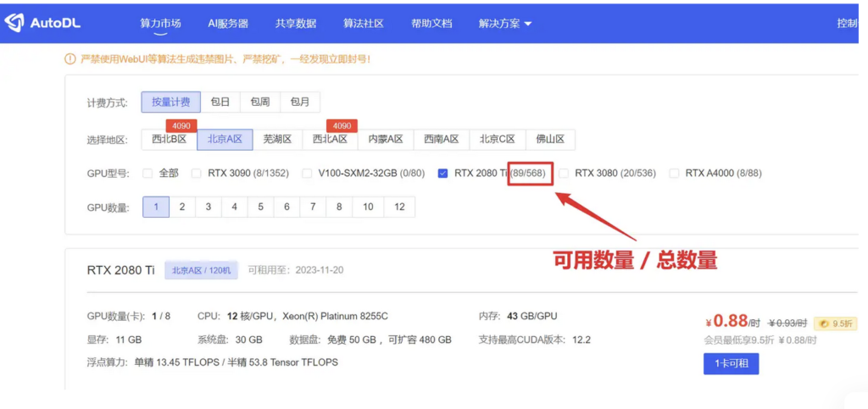Check the RTX 3080 checkbox
This screenshot has height=409, width=868.
[x=563, y=173]
